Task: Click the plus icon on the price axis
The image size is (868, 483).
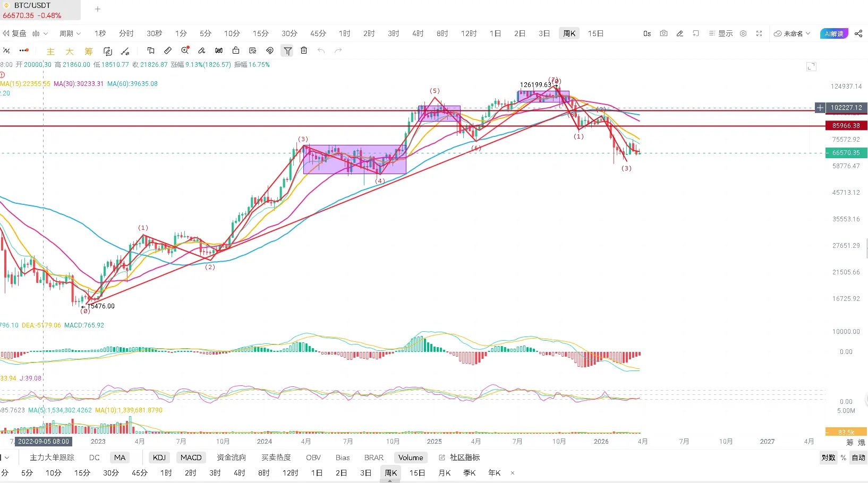Action: (820, 108)
